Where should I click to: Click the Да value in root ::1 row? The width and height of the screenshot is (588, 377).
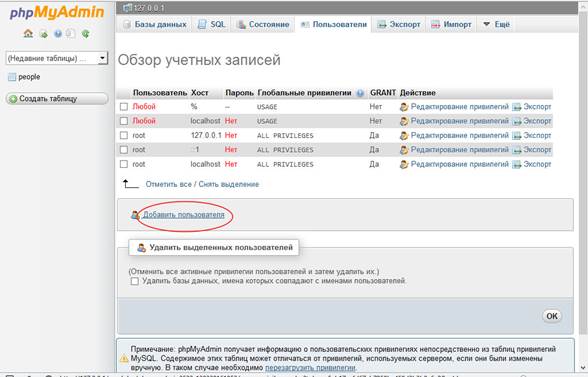coord(374,150)
